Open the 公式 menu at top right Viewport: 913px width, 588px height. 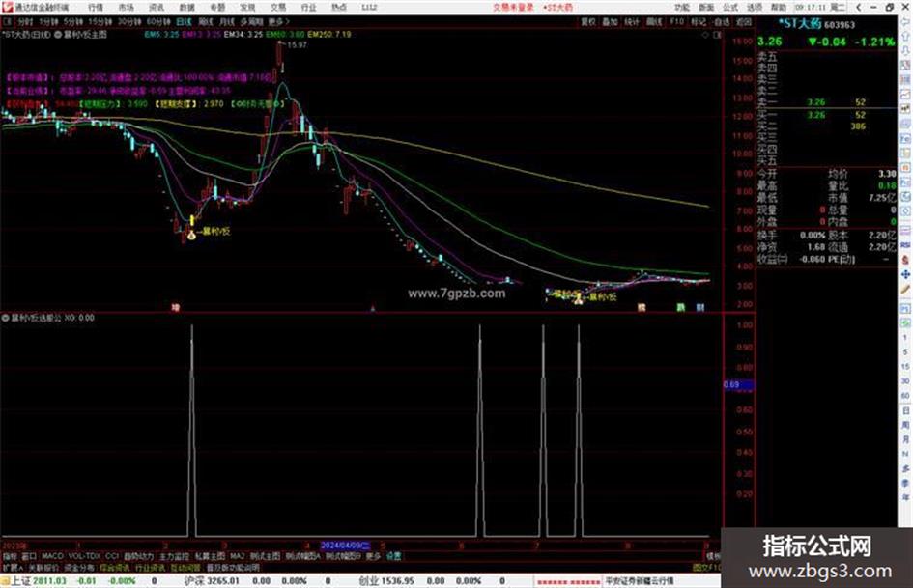[x=730, y=8]
